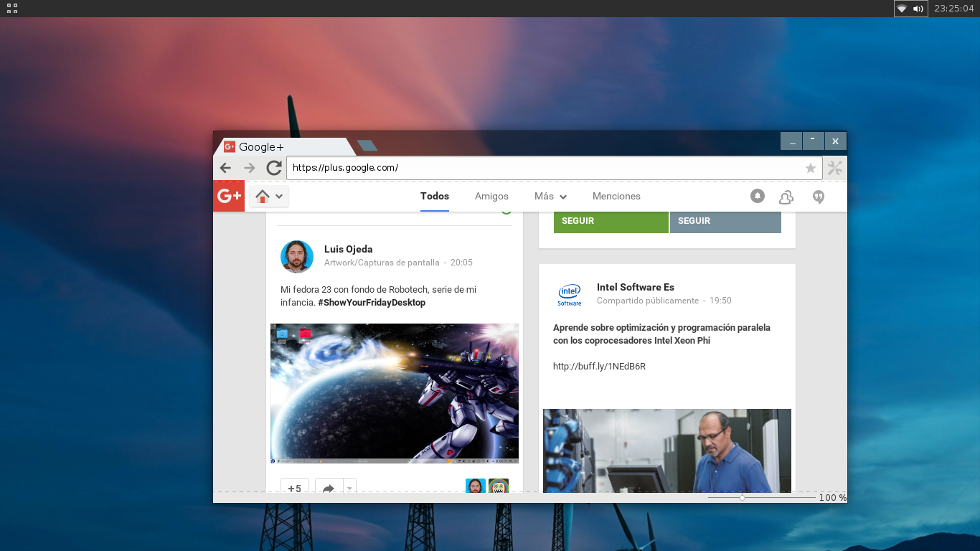Click the gray SEGUIR button

coord(725,221)
